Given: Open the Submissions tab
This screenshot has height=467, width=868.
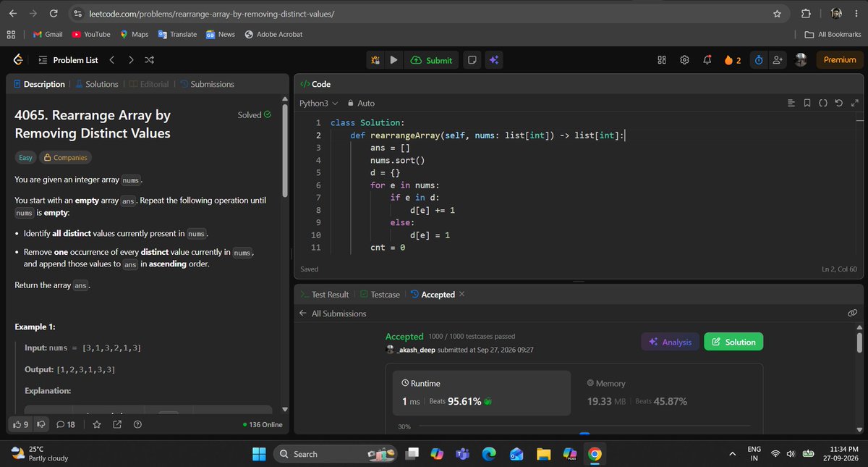Looking at the screenshot, I should 206,84.
